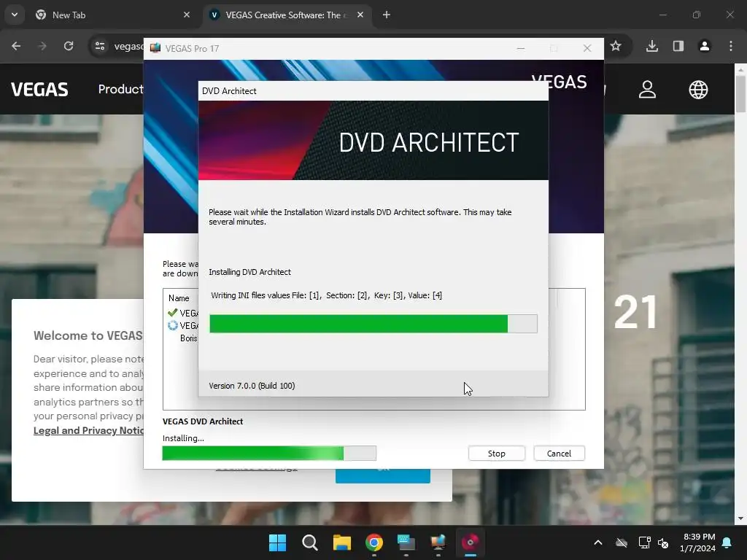
Task: Open a new browser tab
Action: coord(387,15)
